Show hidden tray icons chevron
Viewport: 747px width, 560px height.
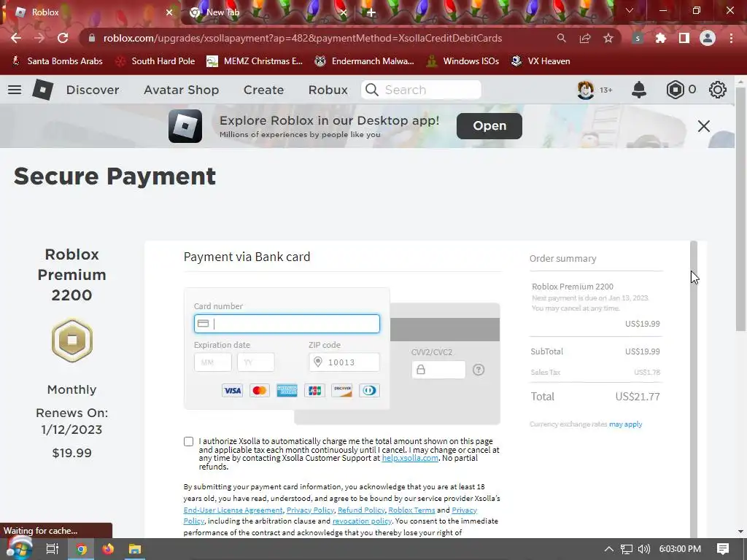pyautogui.click(x=609, y=549)
